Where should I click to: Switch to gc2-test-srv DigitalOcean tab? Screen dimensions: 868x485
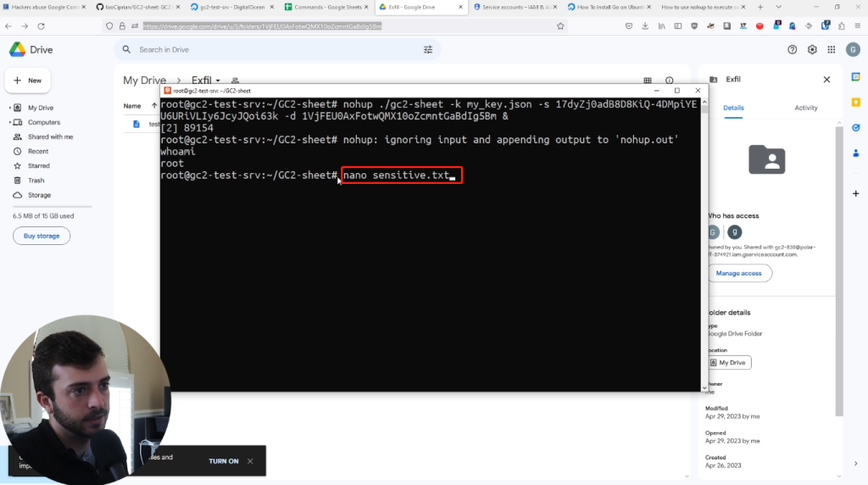232,7
